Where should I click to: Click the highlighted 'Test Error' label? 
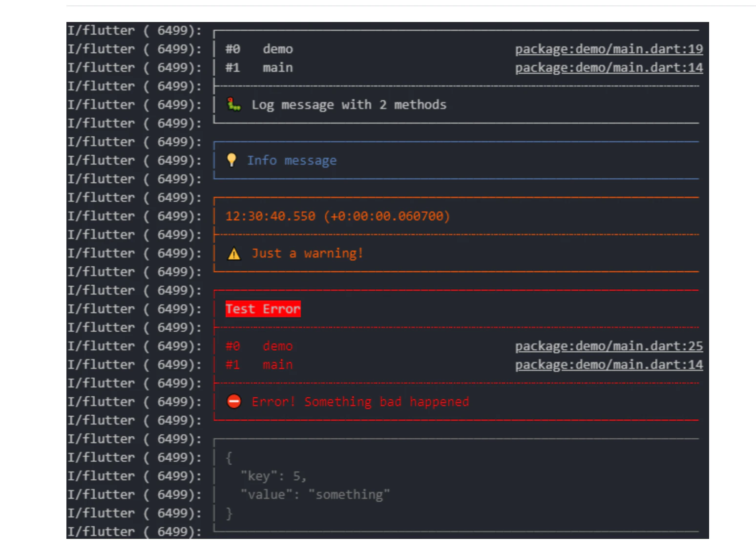pos(263,309)
